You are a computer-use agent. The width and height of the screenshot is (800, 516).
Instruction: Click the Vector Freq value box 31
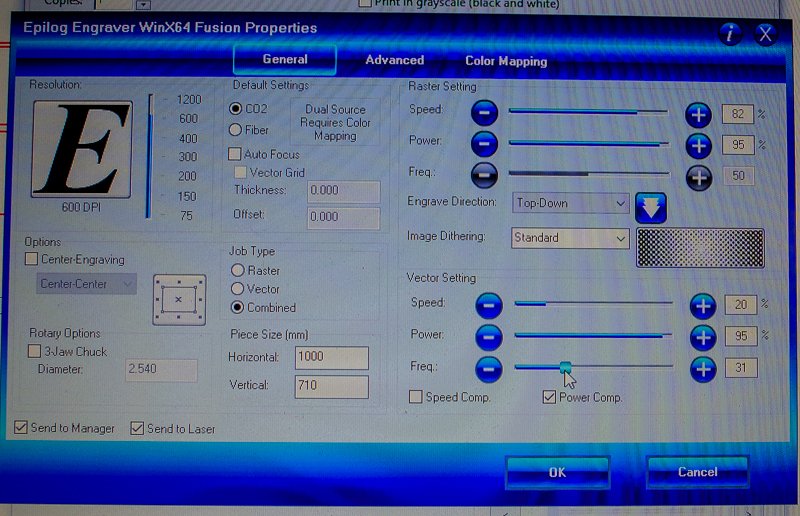[x=741, y=368]
